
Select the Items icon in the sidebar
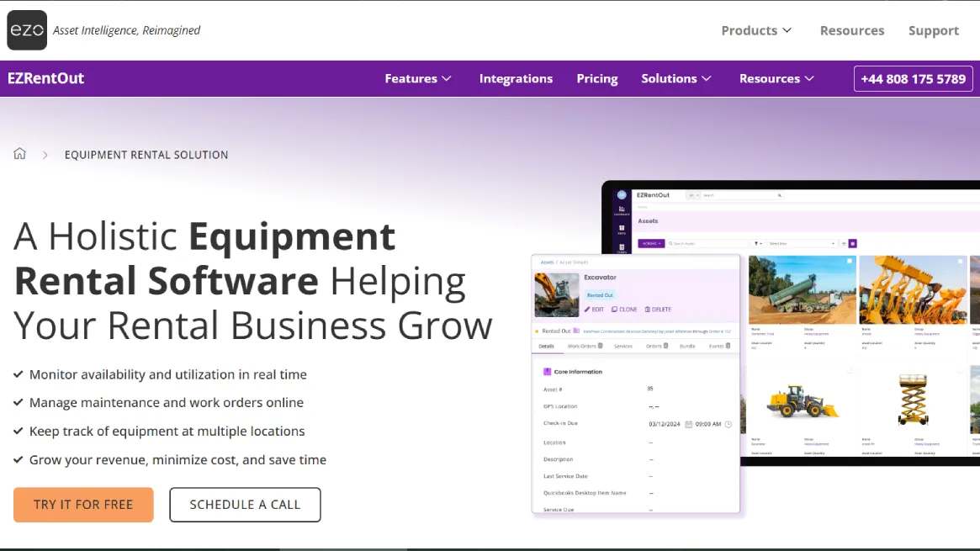(x=620, y=228)
